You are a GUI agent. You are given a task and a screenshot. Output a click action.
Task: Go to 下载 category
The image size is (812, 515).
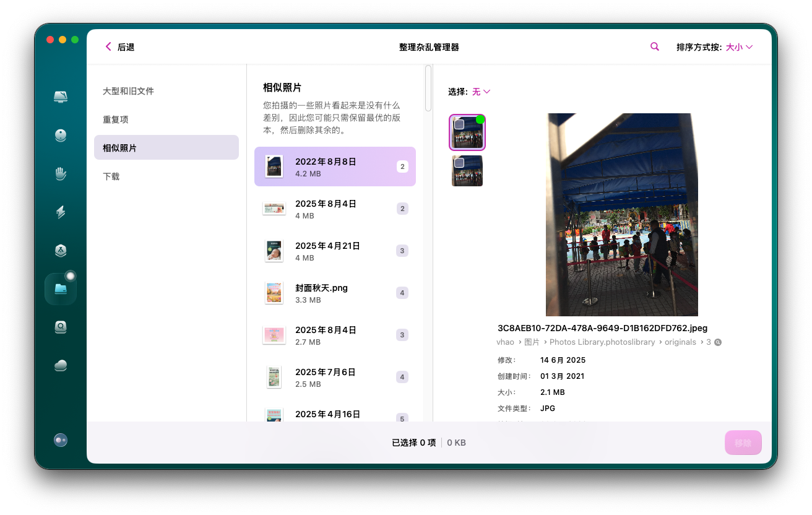(x=111, y=176)
